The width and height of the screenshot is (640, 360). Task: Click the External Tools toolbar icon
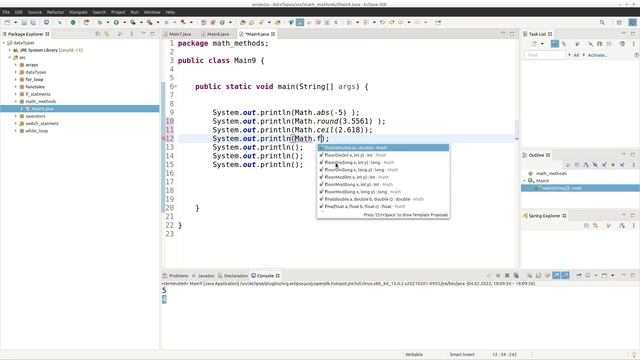(150, 22)
